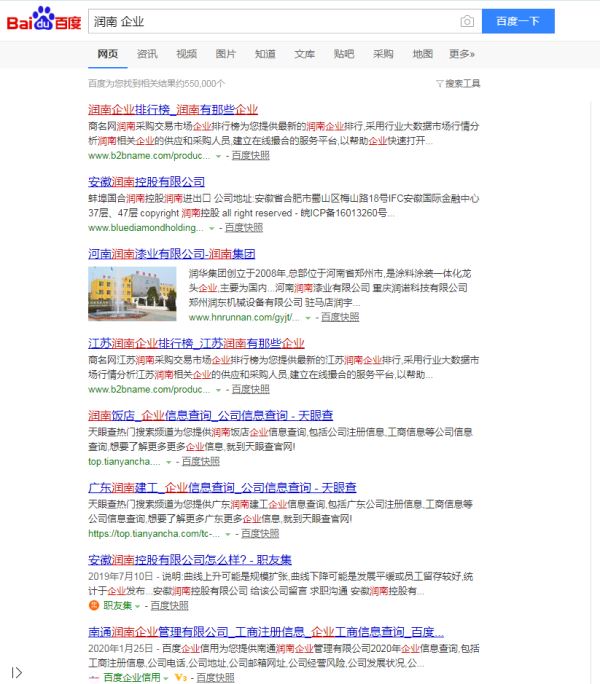Expand dropdown arrow beside top.tianyancha URL
Screen dimensions: 600x684
[x=168, y=462]
